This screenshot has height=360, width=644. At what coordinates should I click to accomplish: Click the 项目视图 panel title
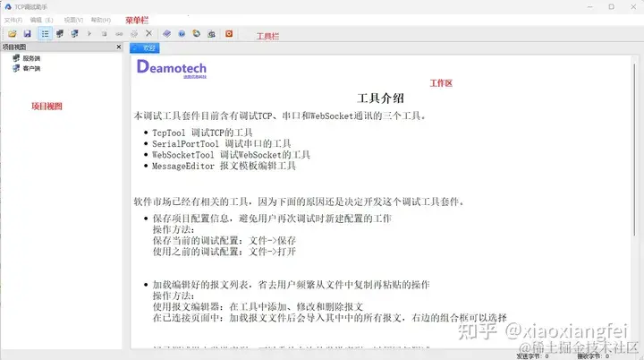[x=14, y=47]
